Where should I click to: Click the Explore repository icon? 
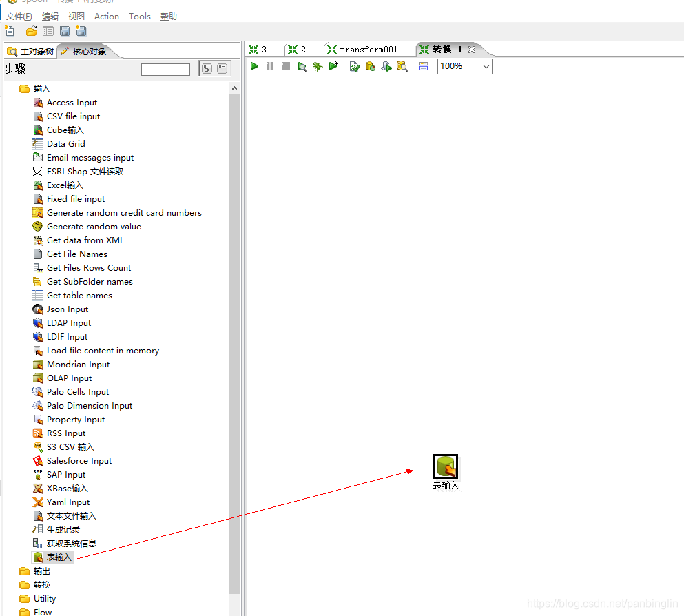pyautogui.click(x=48, y=32)
